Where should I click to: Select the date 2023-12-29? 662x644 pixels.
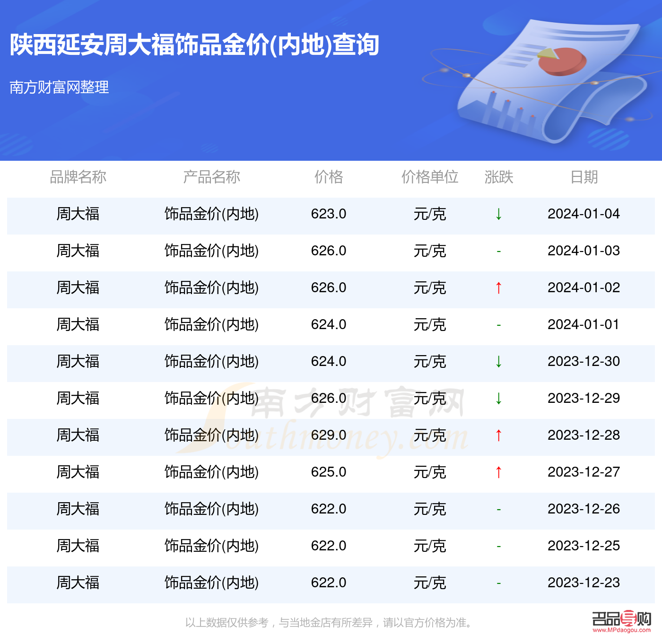(584, 399)
